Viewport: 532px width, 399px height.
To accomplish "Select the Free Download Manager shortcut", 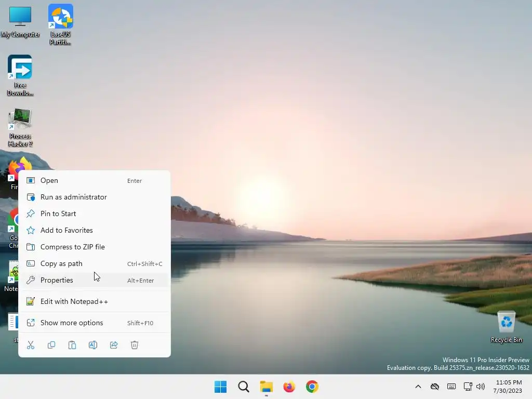I will tap(20, 75).
